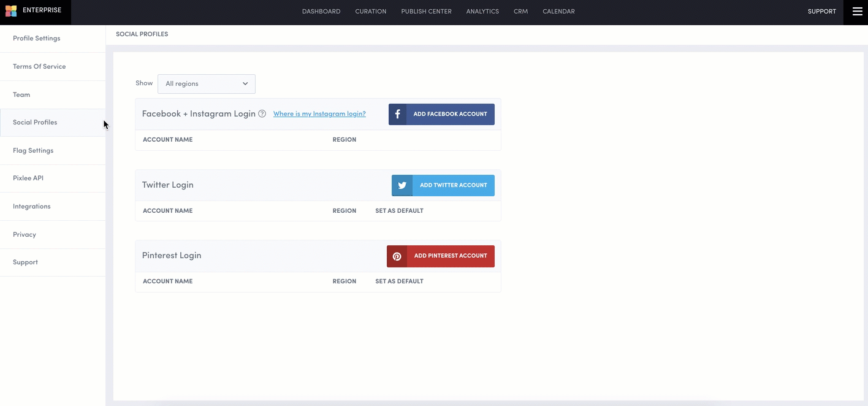Click Support in the top-right header

pyautogui.click(x=821, y=12)
